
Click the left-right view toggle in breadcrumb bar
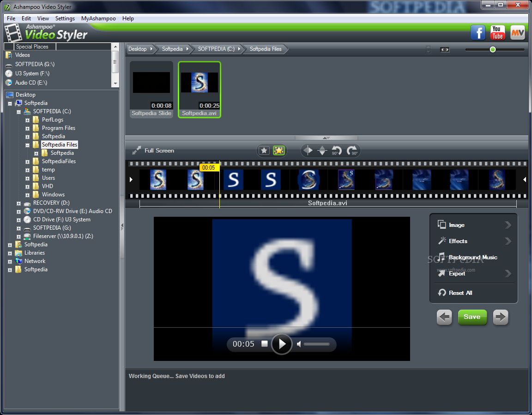[x=444, y=49]
